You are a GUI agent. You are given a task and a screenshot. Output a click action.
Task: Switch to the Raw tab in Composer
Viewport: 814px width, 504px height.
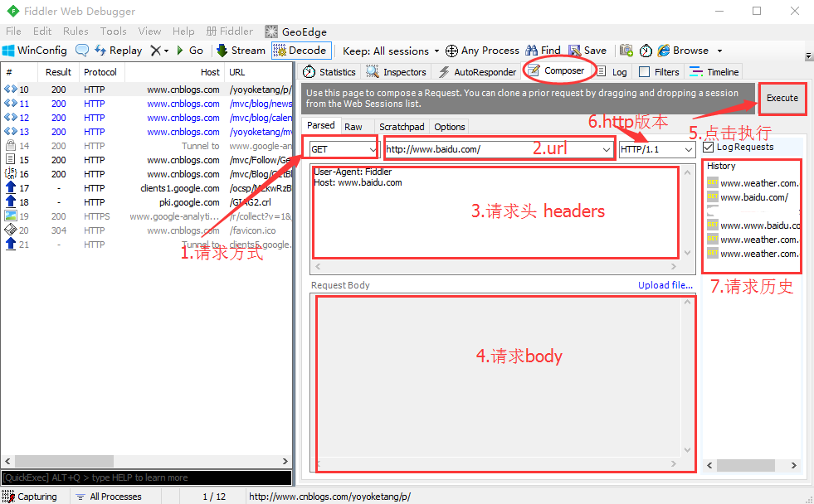[x=355, y=126]
